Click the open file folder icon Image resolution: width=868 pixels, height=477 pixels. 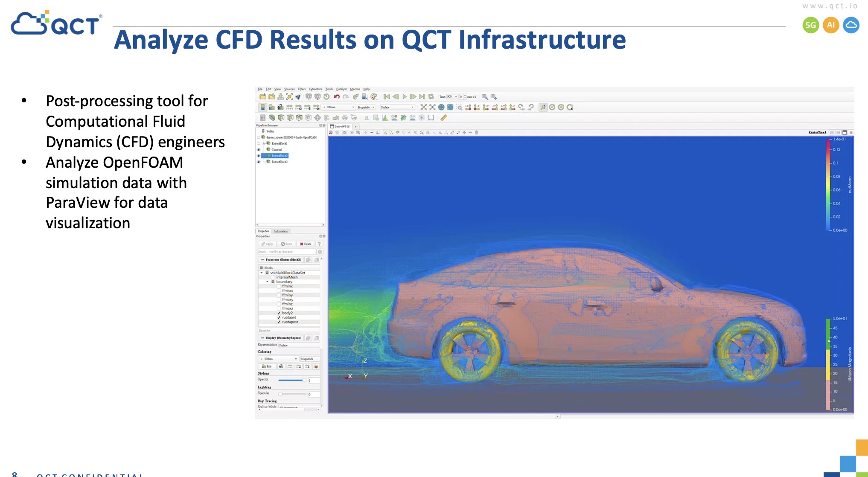tap(263, 97)
